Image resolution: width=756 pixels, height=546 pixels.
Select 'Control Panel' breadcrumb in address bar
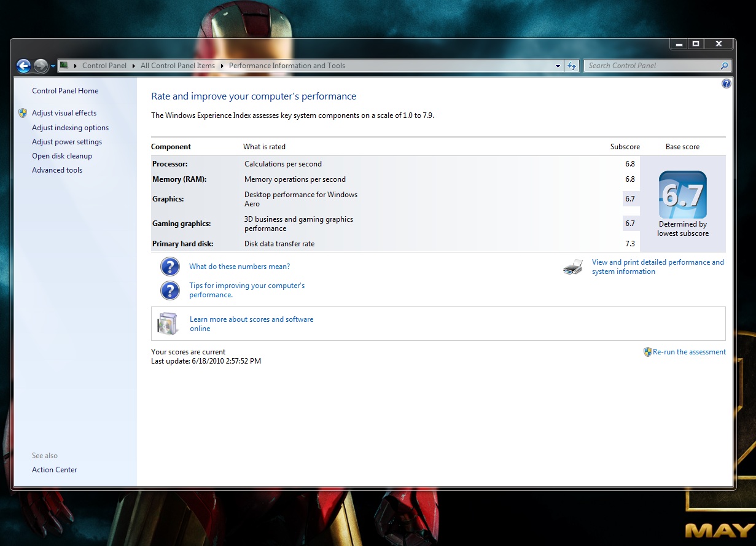(104, 66)
